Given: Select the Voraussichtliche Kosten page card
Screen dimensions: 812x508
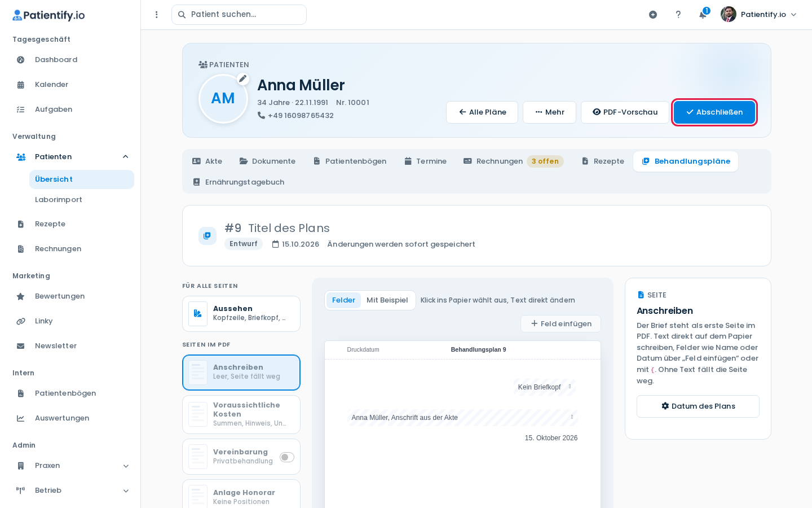Looking at the screenshot, I should pos(241,414).
